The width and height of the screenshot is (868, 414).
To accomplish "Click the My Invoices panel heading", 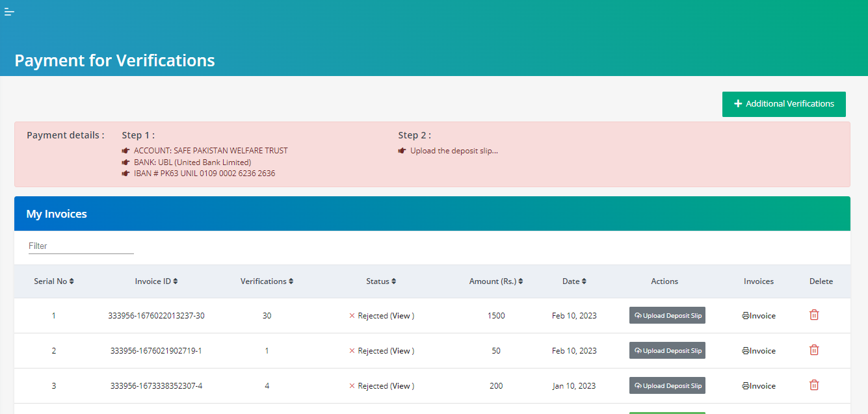I will tap(57, 214).
